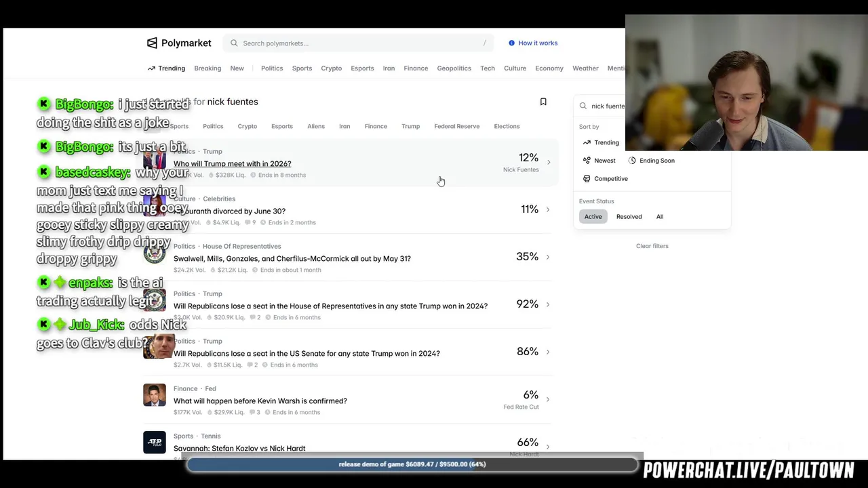Click the How it works info icon

click(x=512, y=43)
